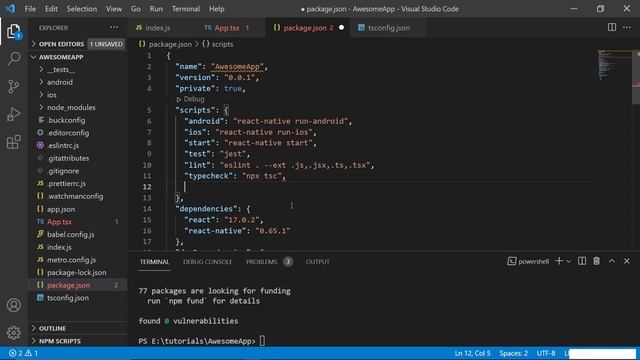Open the Accounts menu icon

point(13,305)
